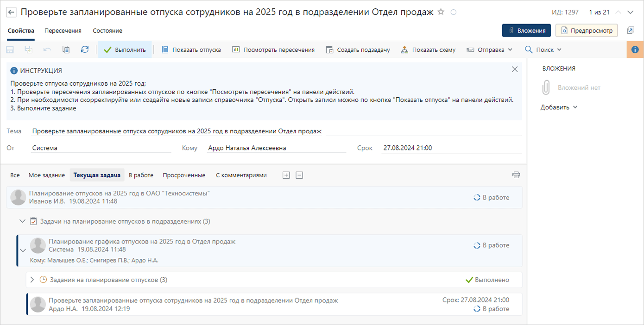The height and width of the screenshot is (325, 644).
Task: Close the instruction panel
Action: pos(514,69)
